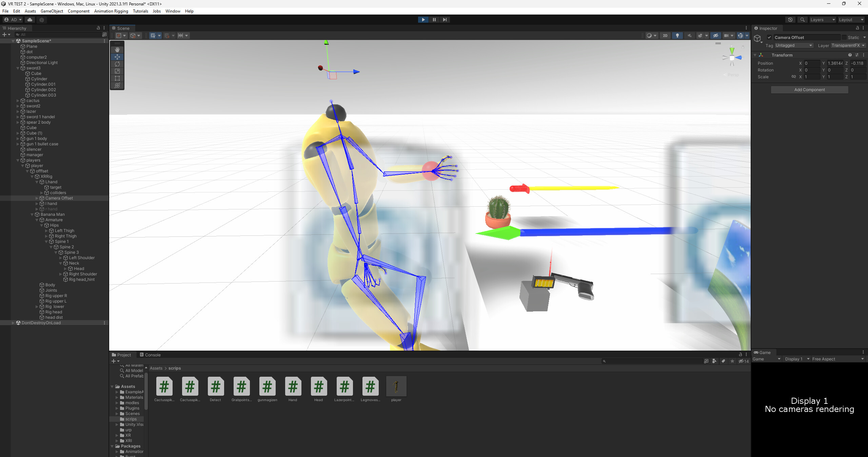Toggle 2D mode in the Scene view
Viewport: 868px width, 457px height.
point(665,36)
